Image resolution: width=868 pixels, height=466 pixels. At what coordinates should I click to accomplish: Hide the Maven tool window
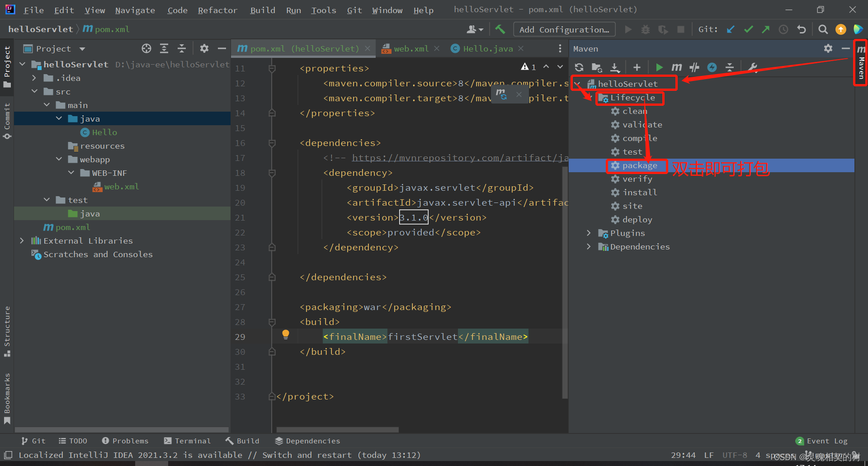pyautogui.click(x=845, y=48)
